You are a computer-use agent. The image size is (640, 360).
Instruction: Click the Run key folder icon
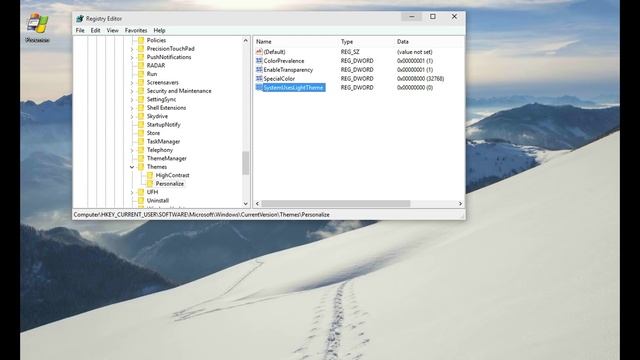click(x=141, y=74)
